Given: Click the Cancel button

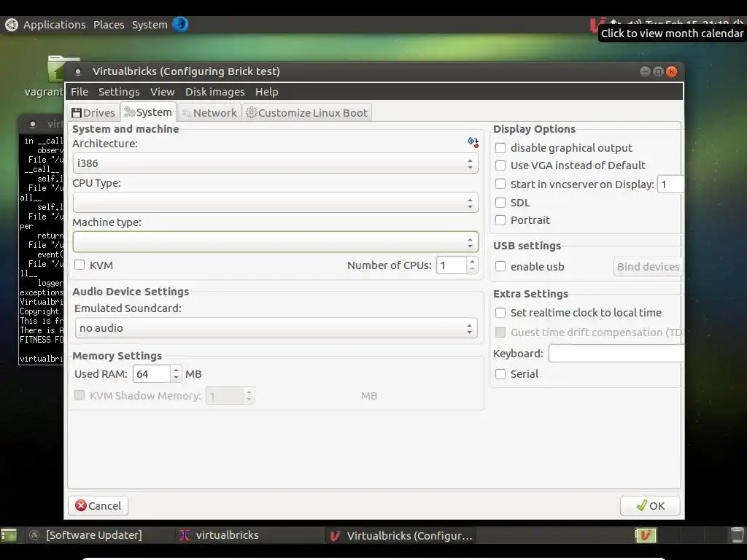Looking at the screenshot, I should (x=98, y=506).
